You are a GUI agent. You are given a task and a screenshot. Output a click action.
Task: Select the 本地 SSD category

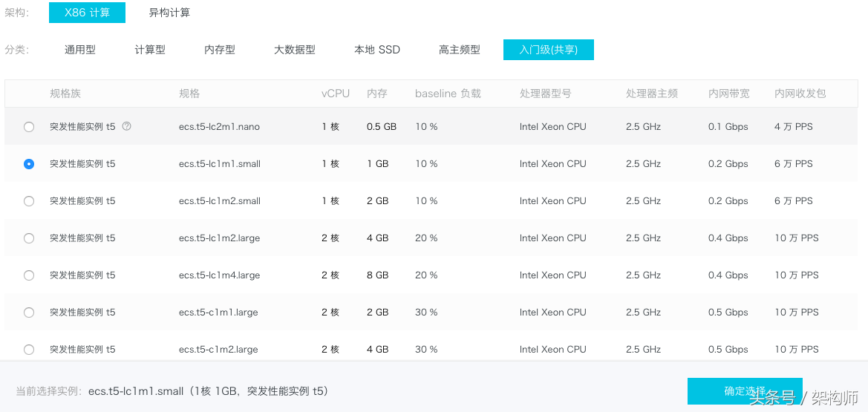pyautogui.click(x=377, y=50)
